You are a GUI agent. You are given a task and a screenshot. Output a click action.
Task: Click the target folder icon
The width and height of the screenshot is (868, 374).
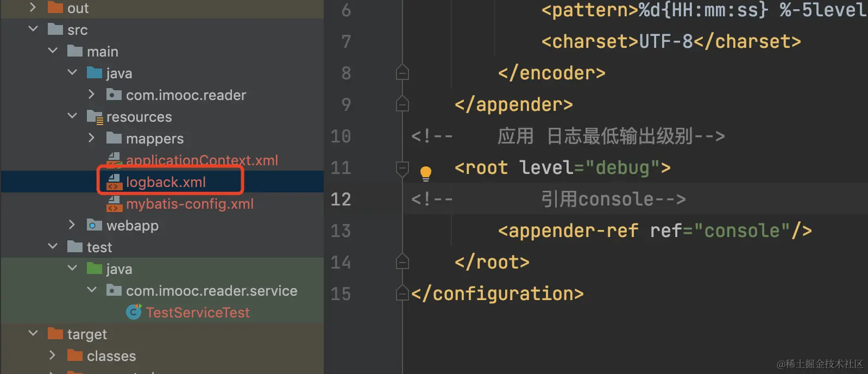(55, 334)
